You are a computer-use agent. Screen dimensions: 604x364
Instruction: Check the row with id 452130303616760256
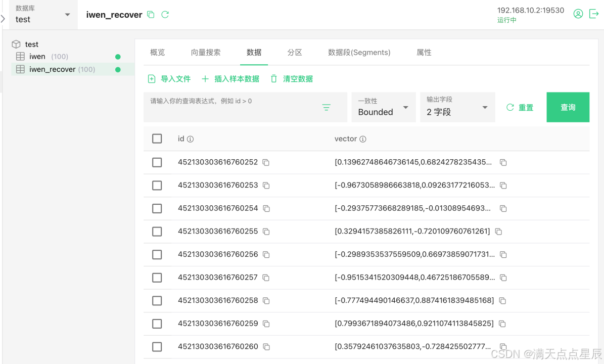click(x=157, y=255)
